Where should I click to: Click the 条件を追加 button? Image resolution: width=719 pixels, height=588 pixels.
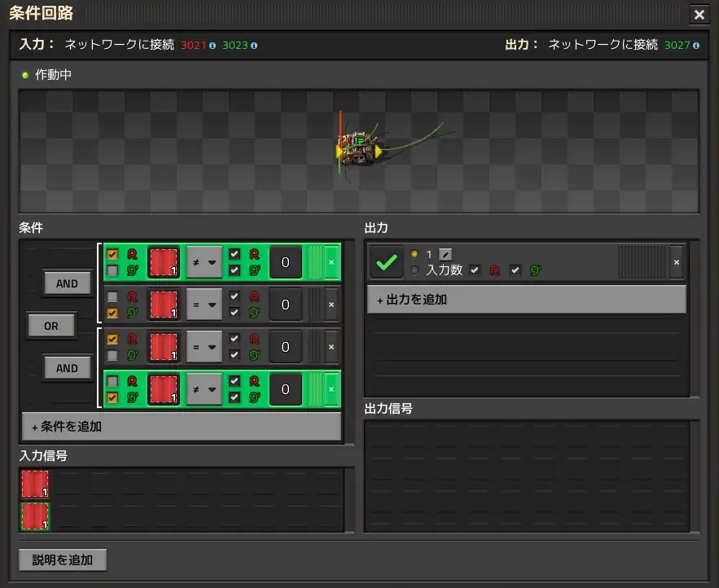(181, 427)
